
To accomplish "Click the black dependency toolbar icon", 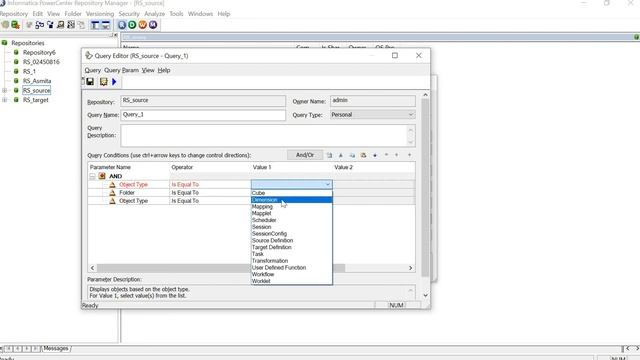I will [x=50, y=25].
